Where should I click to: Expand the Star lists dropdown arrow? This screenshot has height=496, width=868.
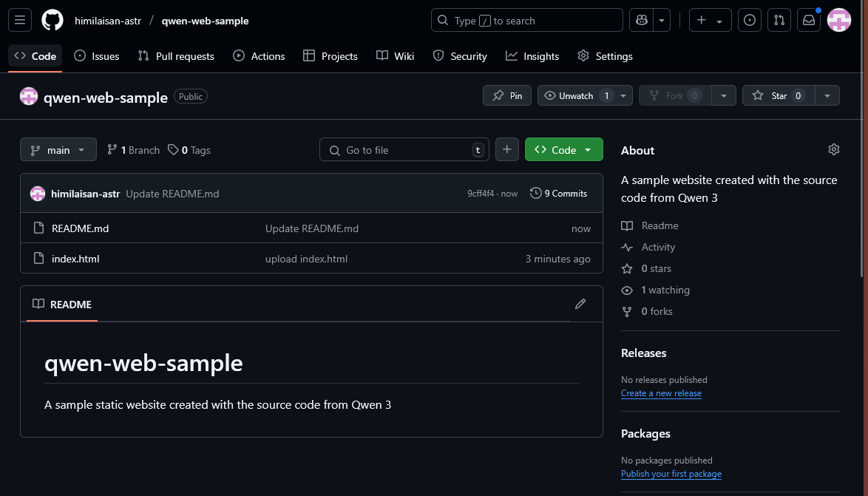pyautogui.click(x=827, y=96)
